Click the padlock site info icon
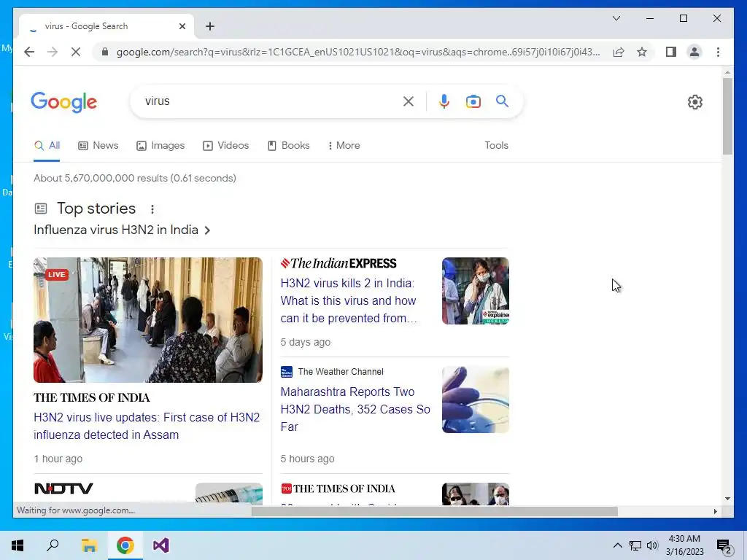This screenshot has width=747, height=560. tap(105, 52)
